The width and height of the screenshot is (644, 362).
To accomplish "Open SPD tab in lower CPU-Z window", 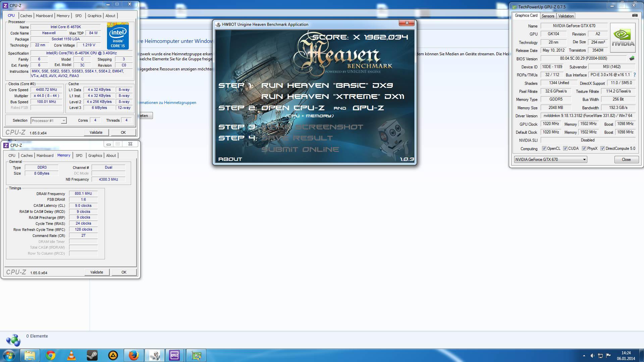I will click(x=79, y=156).
